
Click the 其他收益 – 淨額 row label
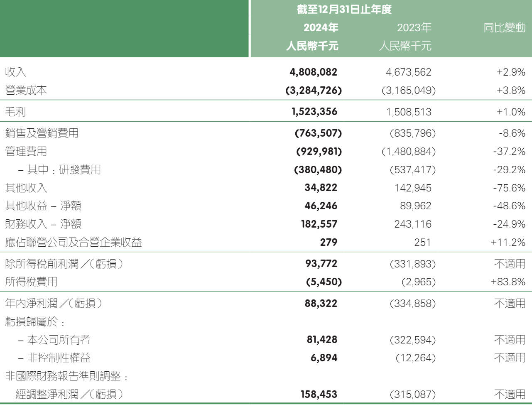pyautogui.click(x=43, y=206)
